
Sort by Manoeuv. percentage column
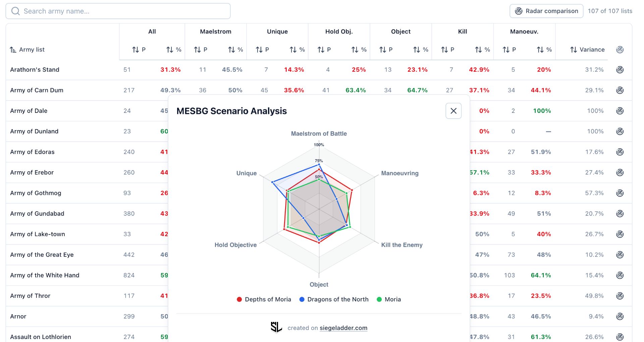(x=544, y=50)
